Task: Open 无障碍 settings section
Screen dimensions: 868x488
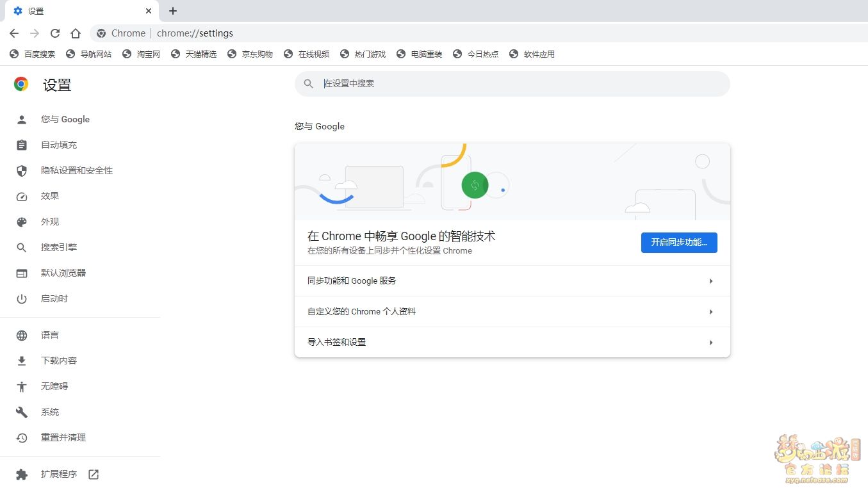Action: click(54, 386)
